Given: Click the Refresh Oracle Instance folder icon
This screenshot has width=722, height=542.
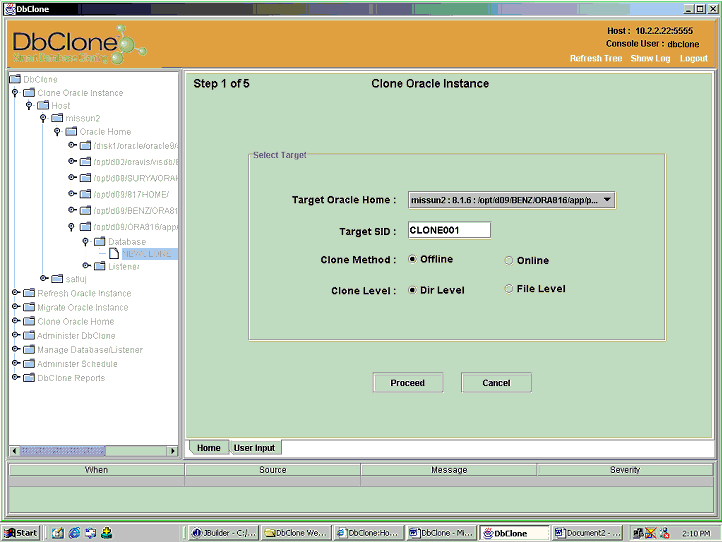Looking at the screenshot, I should 29,293.
